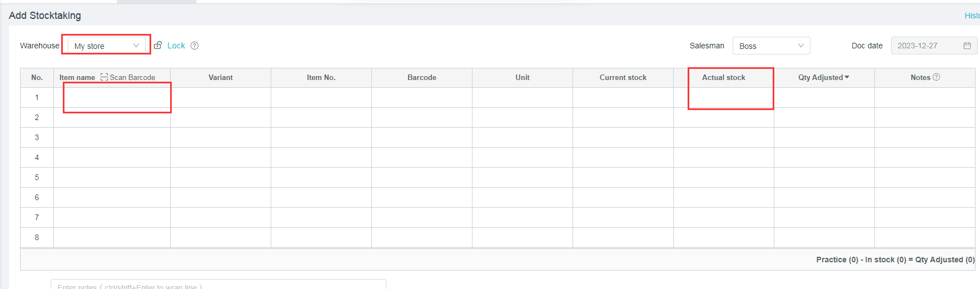Click the padlock icon beside Lock
The image size is (980, 289).
(158, 46)
